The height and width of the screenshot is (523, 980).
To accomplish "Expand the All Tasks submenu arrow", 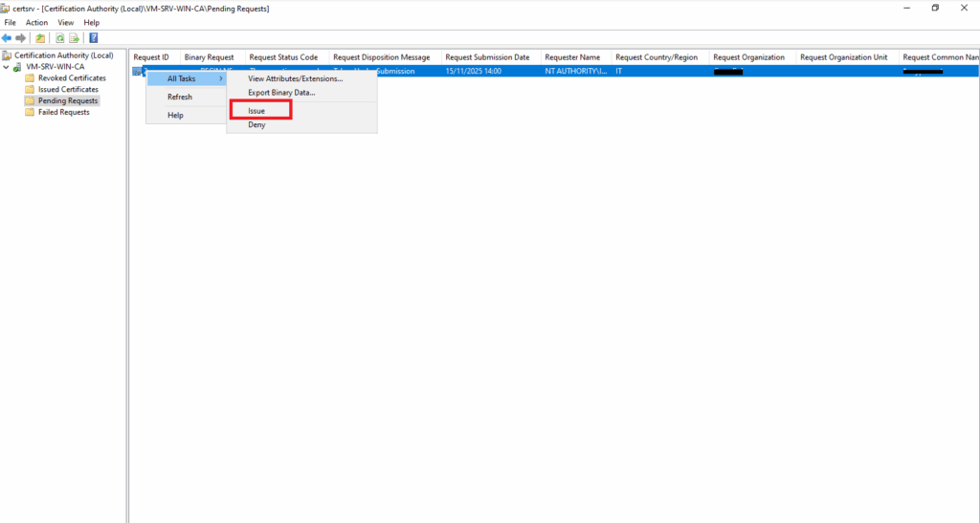I will coord(221,78).
